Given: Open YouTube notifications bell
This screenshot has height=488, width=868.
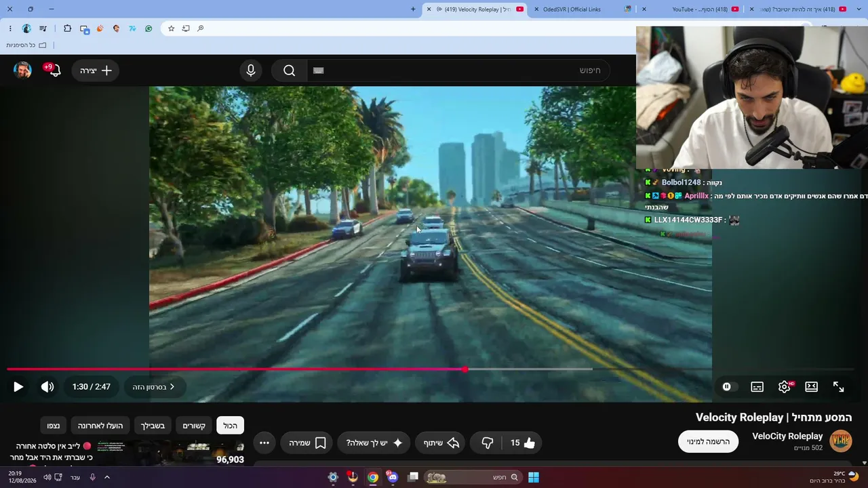Looking at the screenshot, I should click(x=54, y=70).
